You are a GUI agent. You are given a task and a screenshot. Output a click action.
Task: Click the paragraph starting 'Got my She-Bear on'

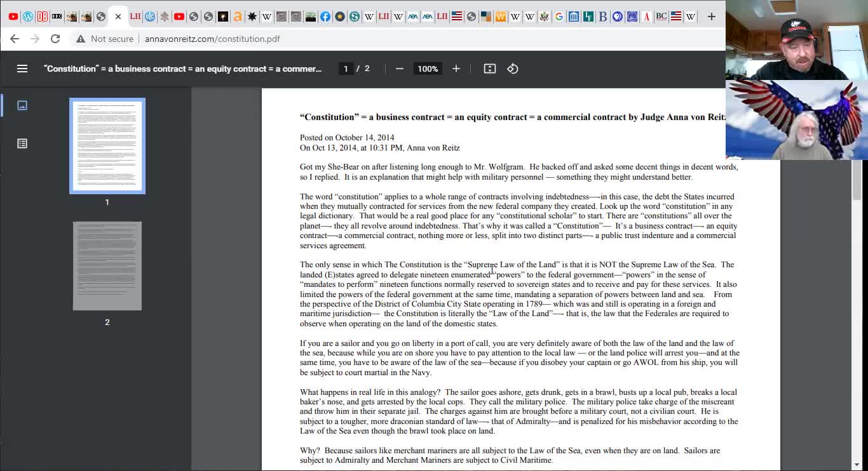tap(519, 172)
